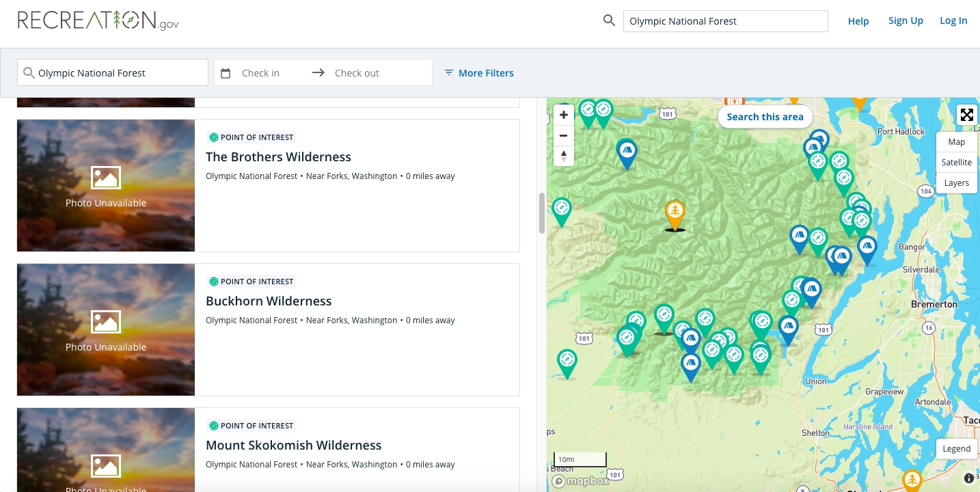980x492 pixels.
Task: Open The Brothers Wilderness result
Action: (x=278, y=156)
